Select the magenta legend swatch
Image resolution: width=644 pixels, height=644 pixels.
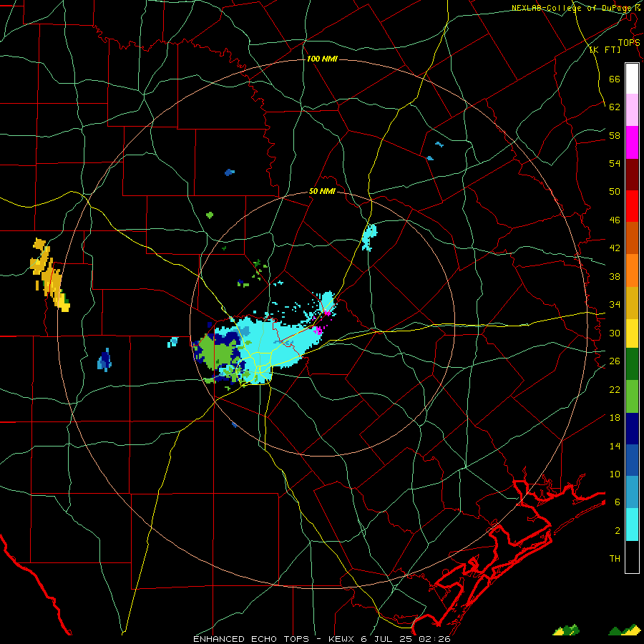[632, 142]
